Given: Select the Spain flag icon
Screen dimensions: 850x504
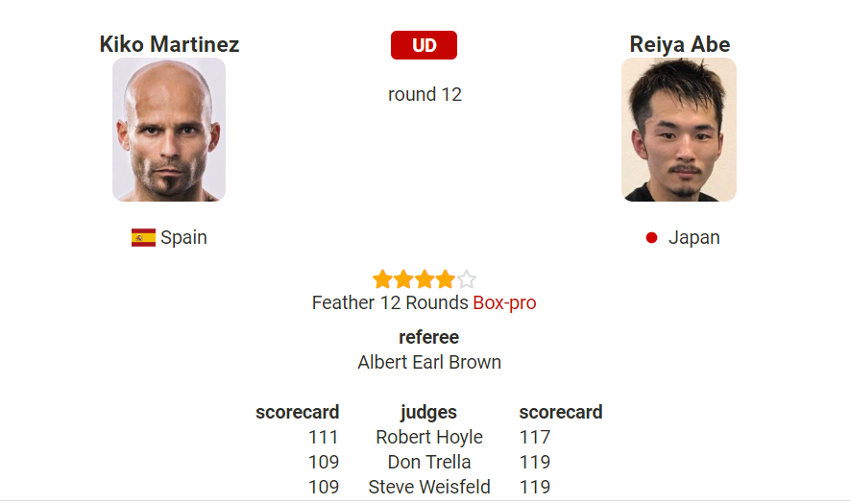Looking at the screenshot, I should [143, 237].
